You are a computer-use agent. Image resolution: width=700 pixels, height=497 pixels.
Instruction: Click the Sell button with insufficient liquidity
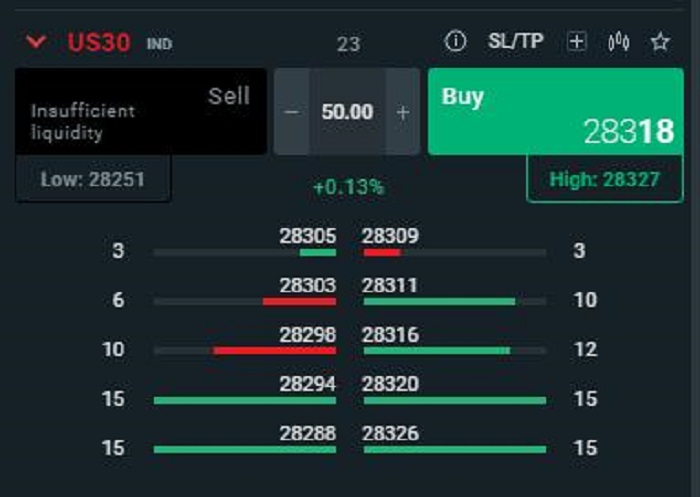[x=141, y=112]
